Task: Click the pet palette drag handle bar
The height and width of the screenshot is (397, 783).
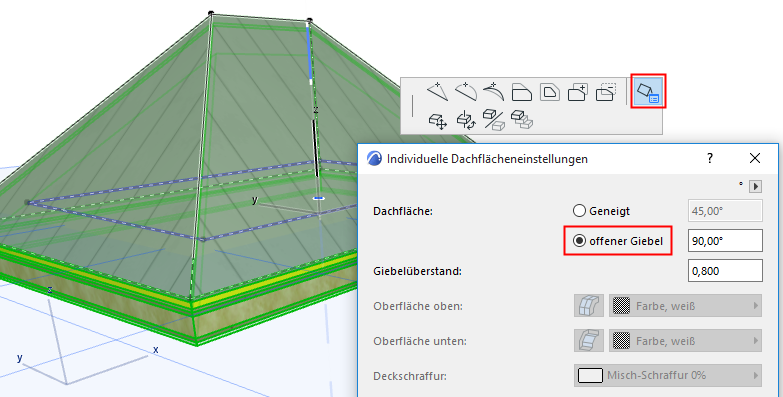Action: [x=412, y=106]
